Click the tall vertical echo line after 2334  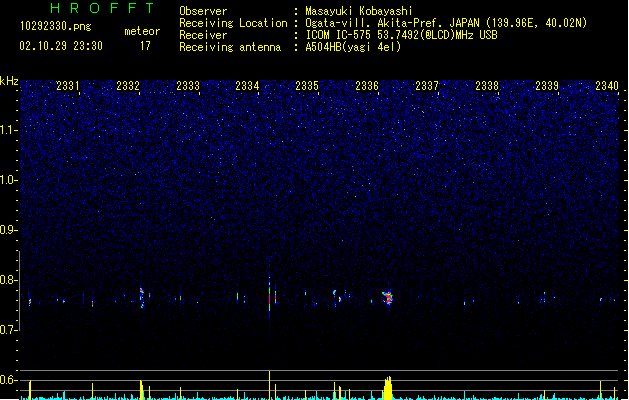pos(270,295)
